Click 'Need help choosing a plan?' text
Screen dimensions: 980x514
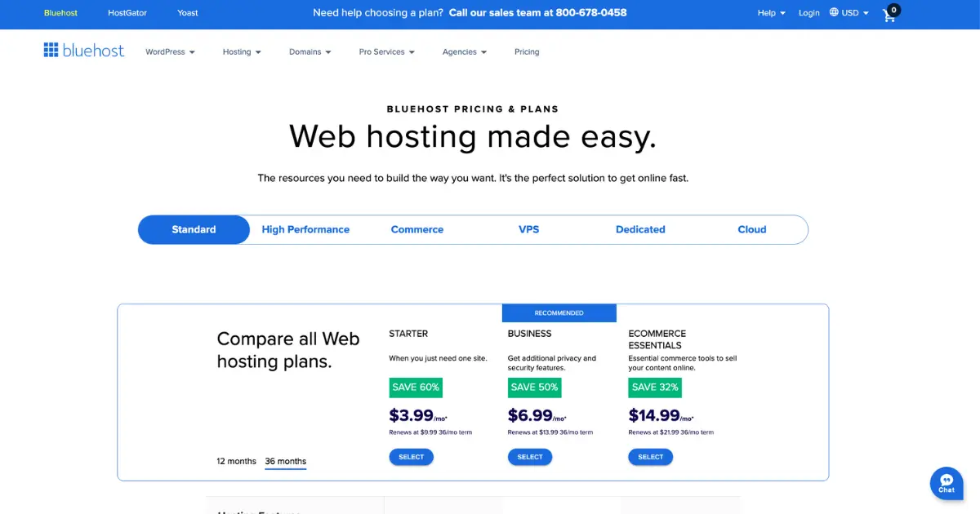coord(378,13)
